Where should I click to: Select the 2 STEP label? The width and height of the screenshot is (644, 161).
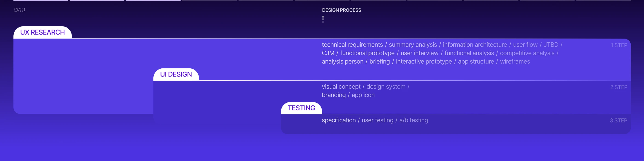618,87
